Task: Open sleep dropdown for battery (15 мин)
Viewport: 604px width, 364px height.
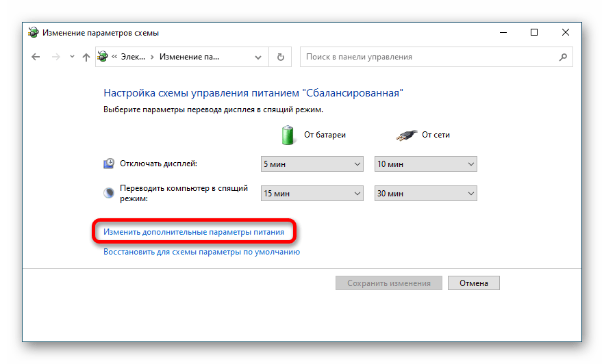Action: 312,194
